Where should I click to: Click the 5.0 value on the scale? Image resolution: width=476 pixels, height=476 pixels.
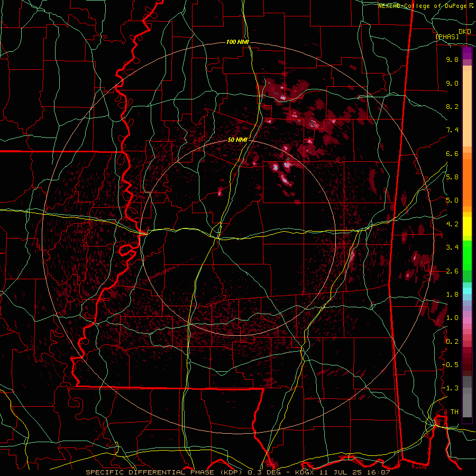pyautogui.click(x=452, y=200)
